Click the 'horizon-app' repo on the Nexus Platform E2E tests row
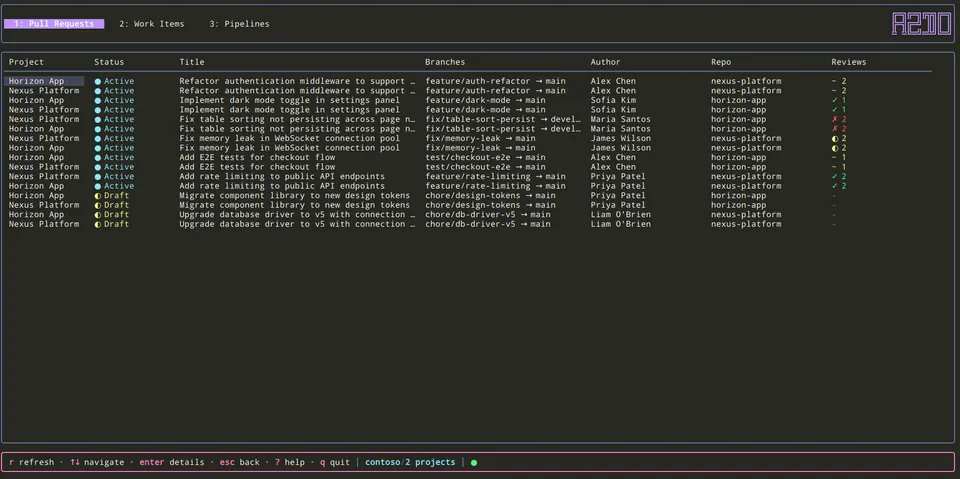This screenshot has height=479, width=960. click(738, 167)
